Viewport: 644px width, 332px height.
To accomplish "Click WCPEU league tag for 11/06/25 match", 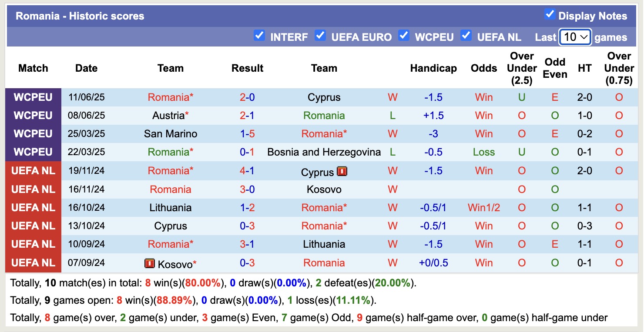I will pyautogui.click(x=33, y=97).
